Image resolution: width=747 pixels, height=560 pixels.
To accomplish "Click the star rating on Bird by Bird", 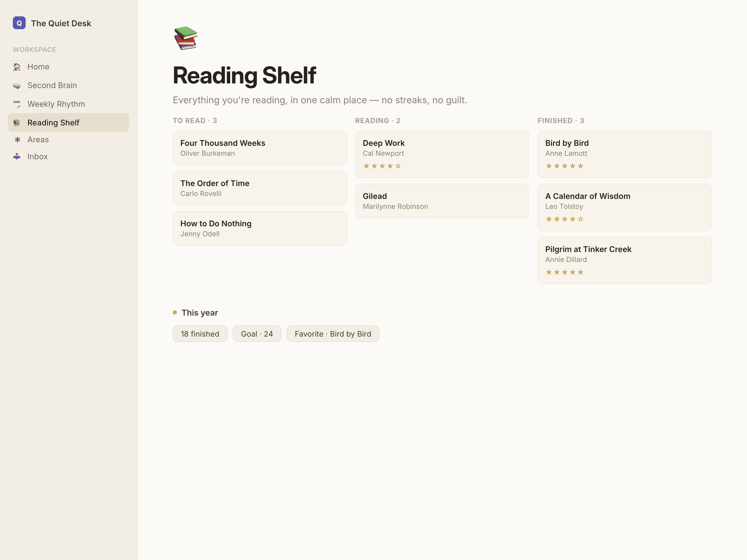I will click(x=564, y=166).
